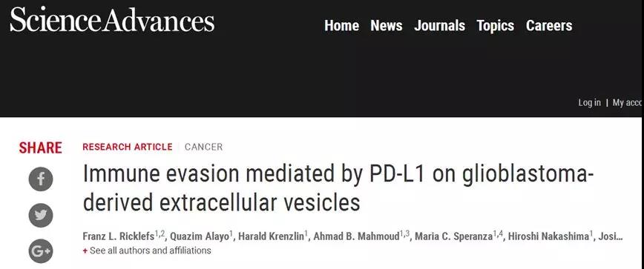Viewport: 644px width, 269px height.
Task: Open the Home menu item
Action: (x=342, y=26)
